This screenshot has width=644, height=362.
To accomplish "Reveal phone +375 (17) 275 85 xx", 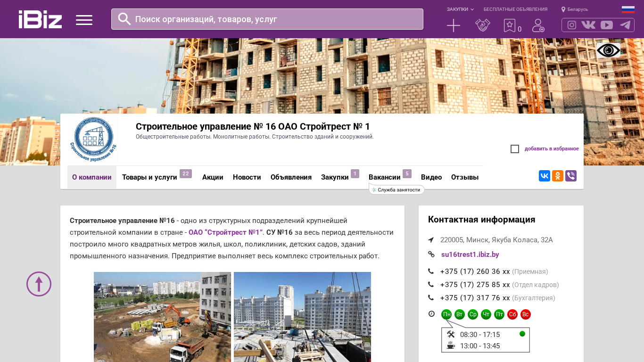I will click(475, 285).
